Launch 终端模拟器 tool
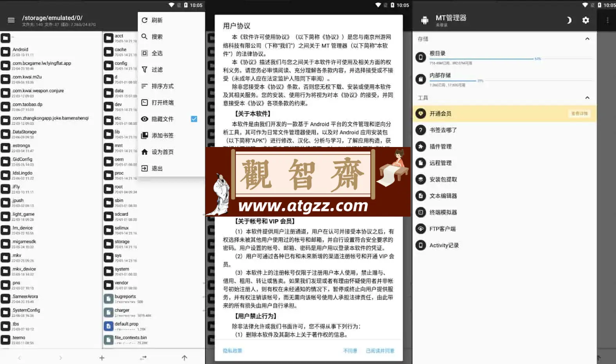This screenshot has height=364, width=616. pyautogui.click(x=504, y=212)
